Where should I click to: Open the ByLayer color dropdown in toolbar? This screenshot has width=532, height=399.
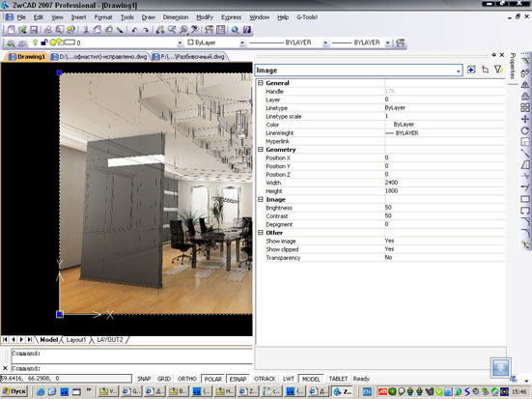[x=242, y=43]
